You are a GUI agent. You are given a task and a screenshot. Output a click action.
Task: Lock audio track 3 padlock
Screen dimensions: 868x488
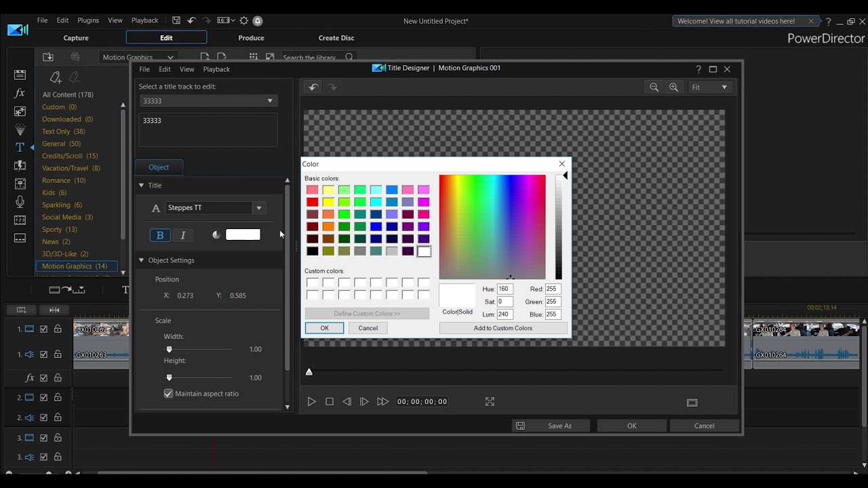[x=58, y=457]
